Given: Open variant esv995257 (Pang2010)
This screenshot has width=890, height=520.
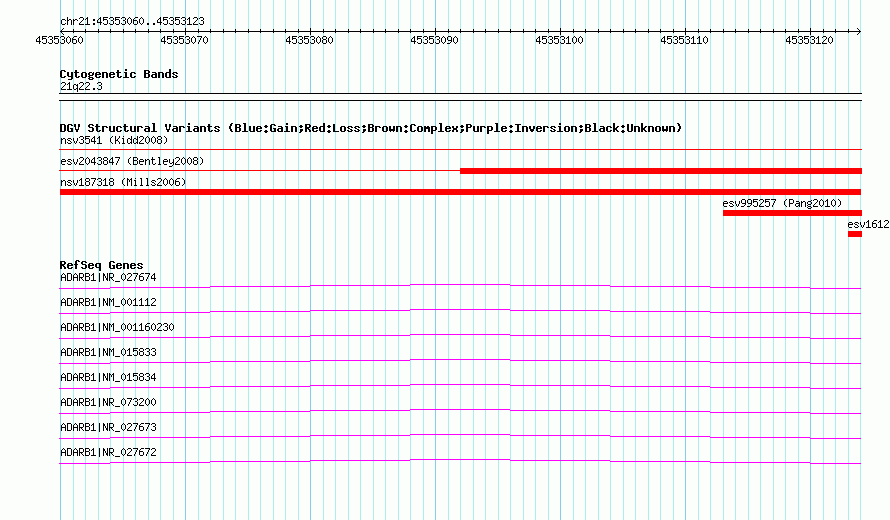Looking at the screenshot, I should tap(782, 203).
